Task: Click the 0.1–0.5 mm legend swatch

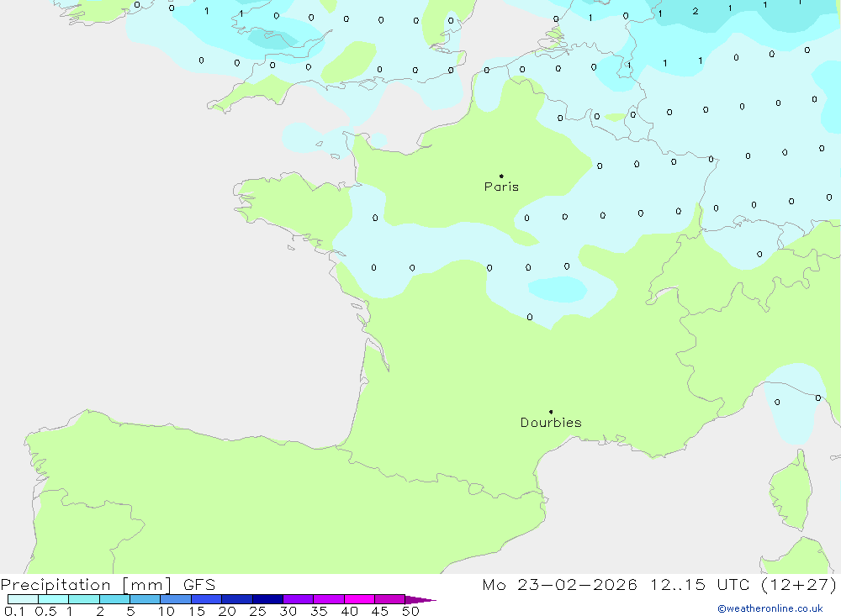Action: pos(23,599)
